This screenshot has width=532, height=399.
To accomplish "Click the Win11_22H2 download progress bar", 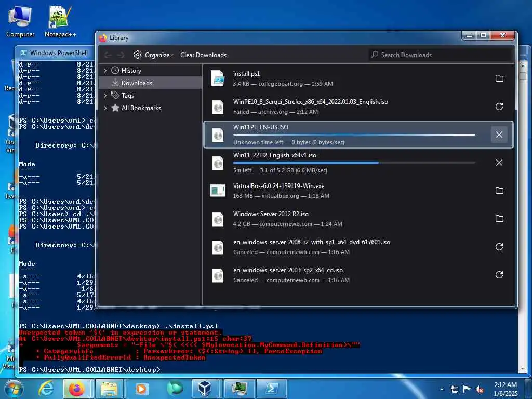I will point(354,163).
